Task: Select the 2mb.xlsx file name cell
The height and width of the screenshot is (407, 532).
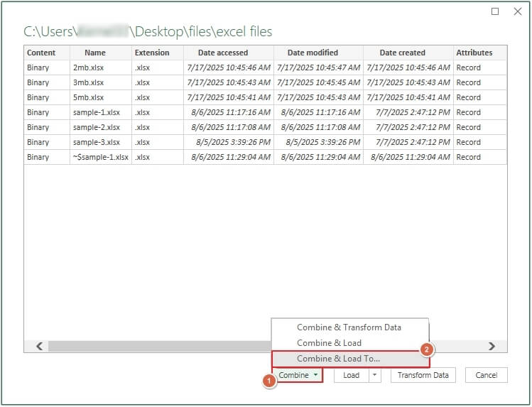Action: [x=88, y=67]
